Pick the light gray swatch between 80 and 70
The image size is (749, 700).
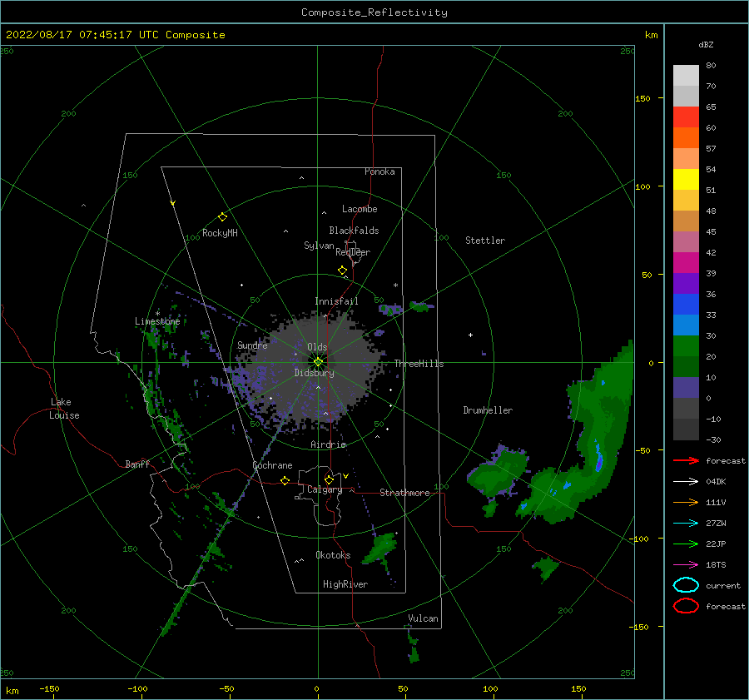point(686,76)
